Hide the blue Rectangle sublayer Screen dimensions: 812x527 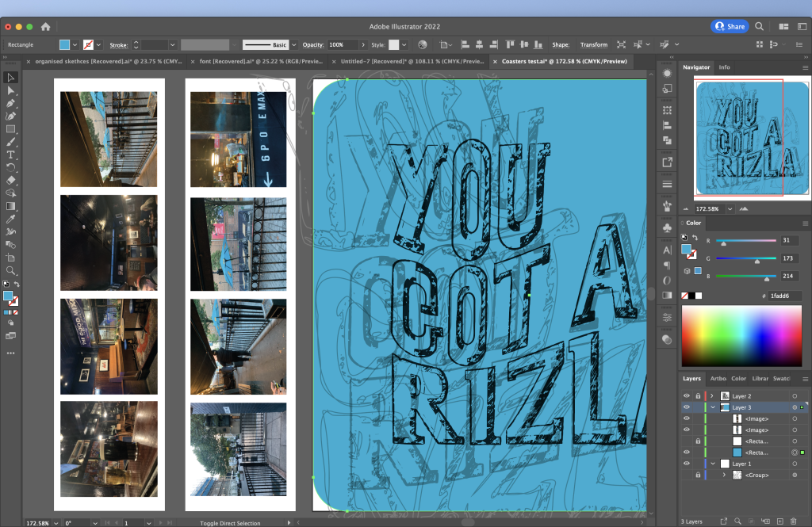tap(687, 453)
